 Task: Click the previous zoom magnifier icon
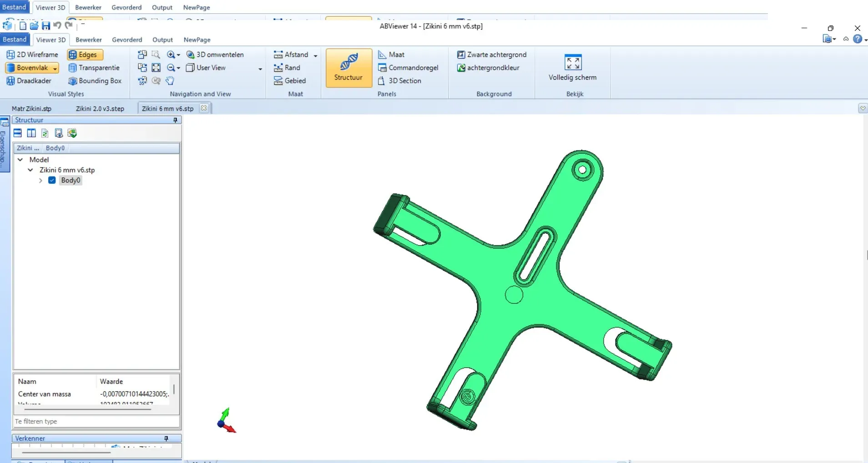pyautogui.click(x=156, y=81)
